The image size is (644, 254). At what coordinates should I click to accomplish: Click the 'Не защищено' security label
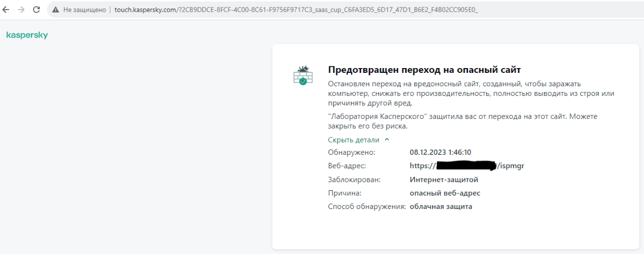[84, 10]
